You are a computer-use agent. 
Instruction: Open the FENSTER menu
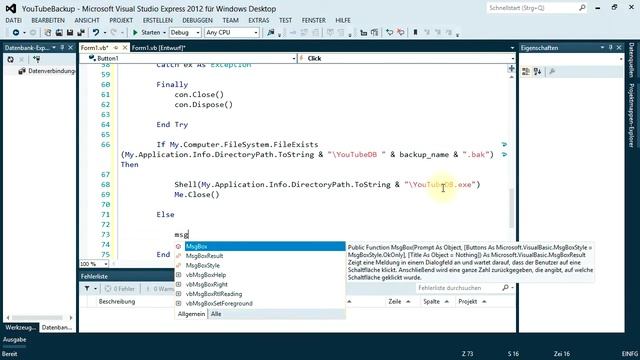[313, 20]
